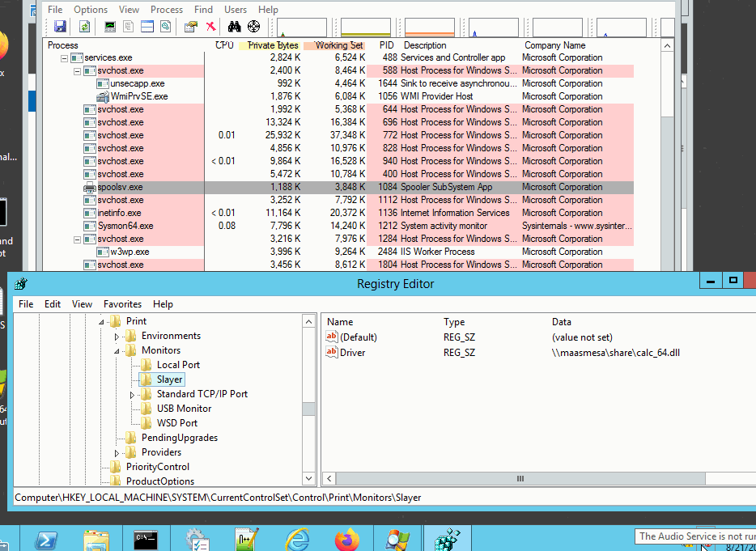Screen dimensions: 756x551
Task: Open process Properties toolbar icon
Action: point(191,26)
